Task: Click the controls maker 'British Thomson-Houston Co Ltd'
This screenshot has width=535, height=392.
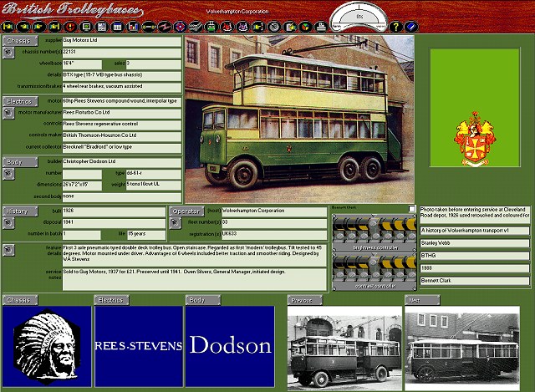Action: tap(122, 136)
